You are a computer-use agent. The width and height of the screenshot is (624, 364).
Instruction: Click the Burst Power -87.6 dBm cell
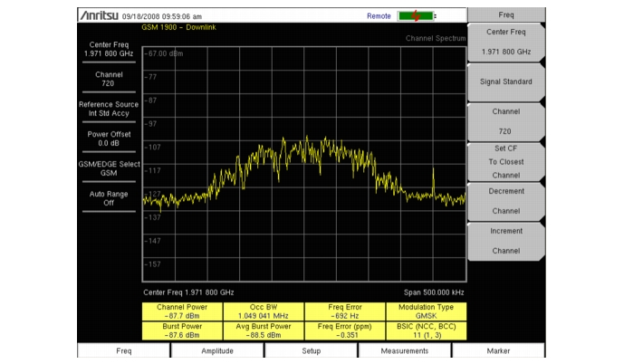[182, 330]
